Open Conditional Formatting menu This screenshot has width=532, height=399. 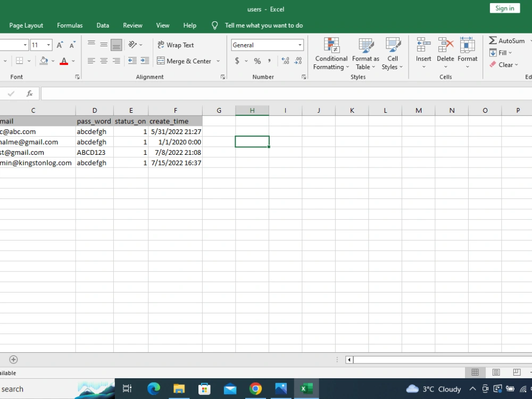[331, 54]
